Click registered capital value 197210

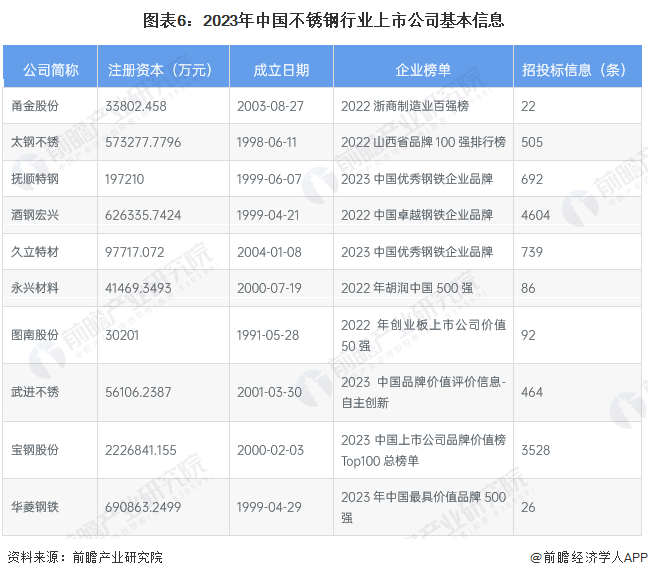click(x=124, y=179)
